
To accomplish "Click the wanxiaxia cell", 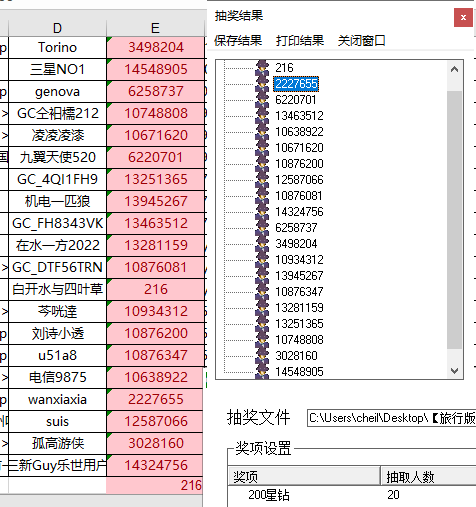I will point(57,399).
